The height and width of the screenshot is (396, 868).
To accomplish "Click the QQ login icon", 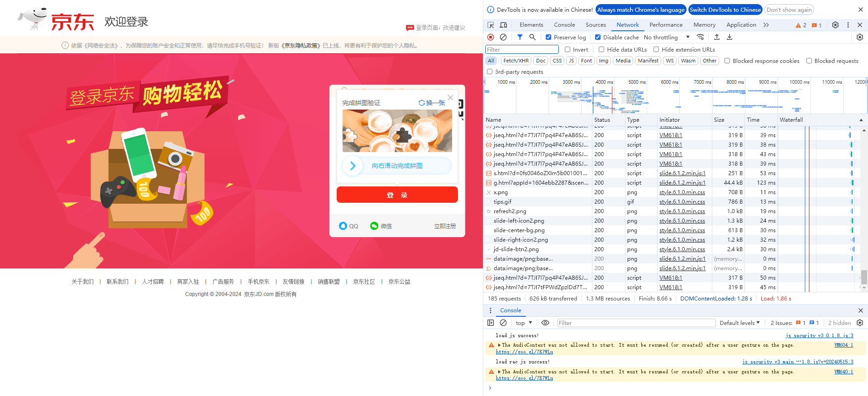I will click(343, 226).
